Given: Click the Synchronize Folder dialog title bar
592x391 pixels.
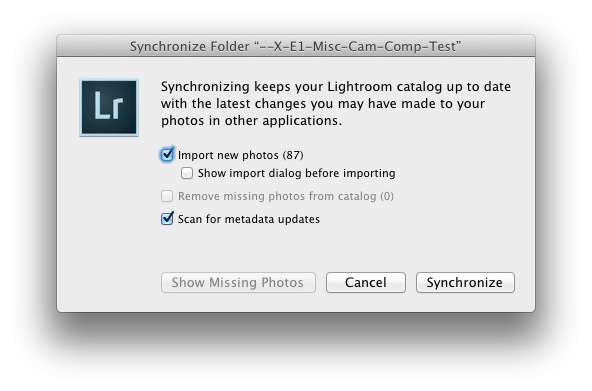Looking at the screenshot, I should (296, 46).
